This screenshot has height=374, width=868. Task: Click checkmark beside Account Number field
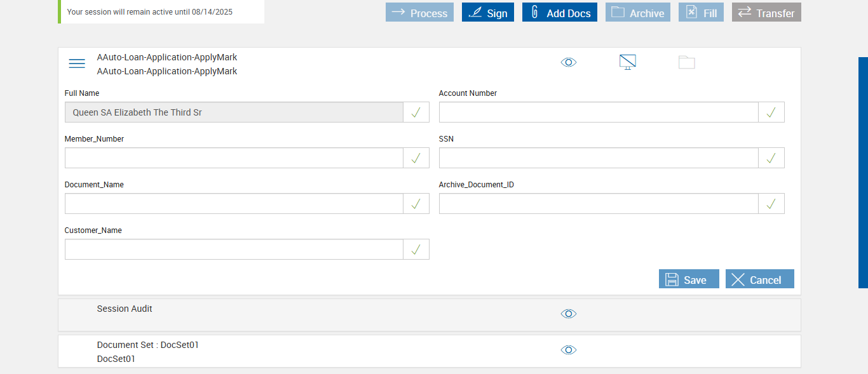coord(771,112)
